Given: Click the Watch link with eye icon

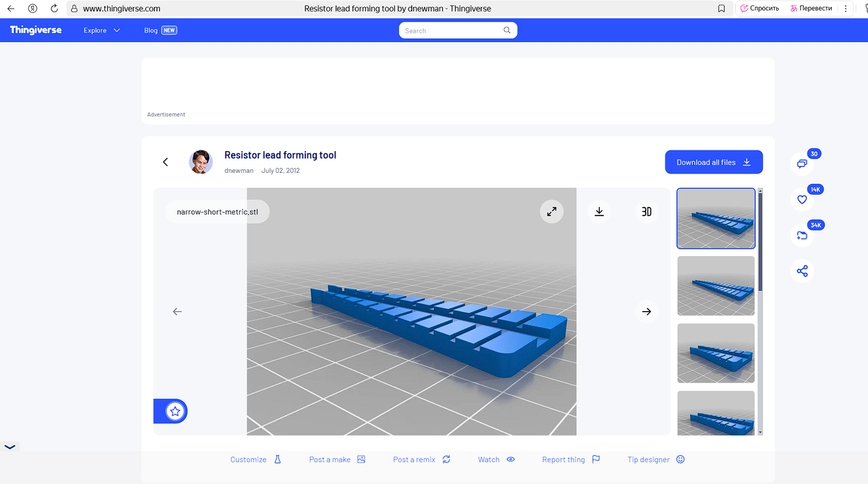Looking at the screenshot, I should point(496,459).
